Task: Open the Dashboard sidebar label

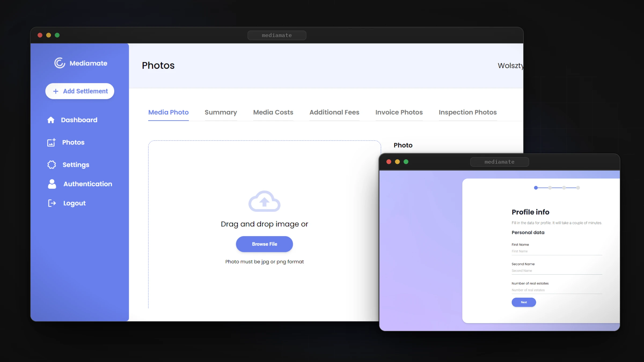Action: 79,120
